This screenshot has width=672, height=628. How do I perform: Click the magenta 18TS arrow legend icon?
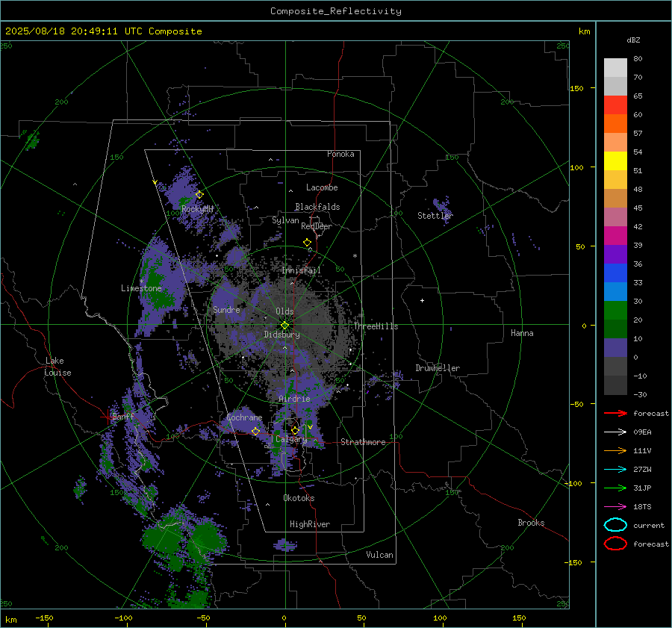tap(615, 507)
